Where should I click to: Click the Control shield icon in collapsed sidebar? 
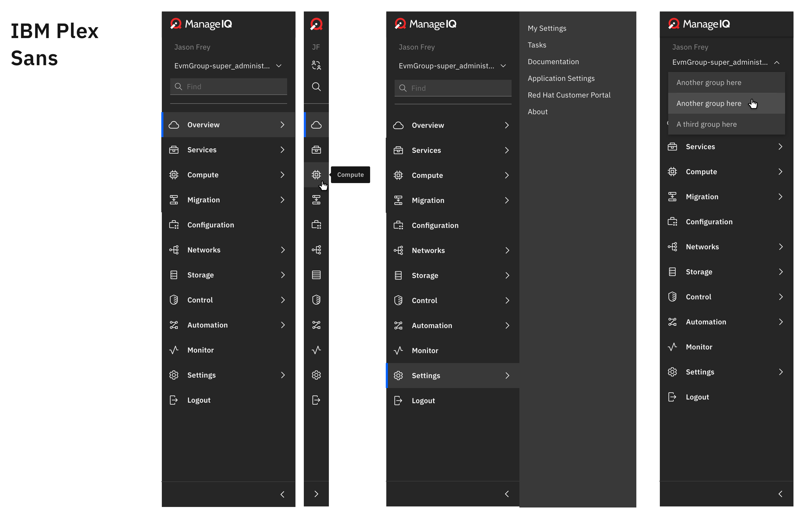click(316, 300)
